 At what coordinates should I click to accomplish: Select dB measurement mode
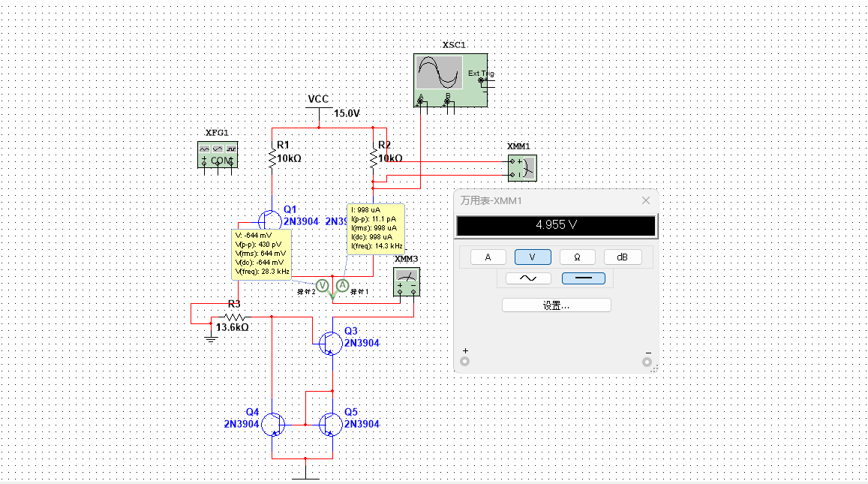pyautogui.click(x=622, y=257)
